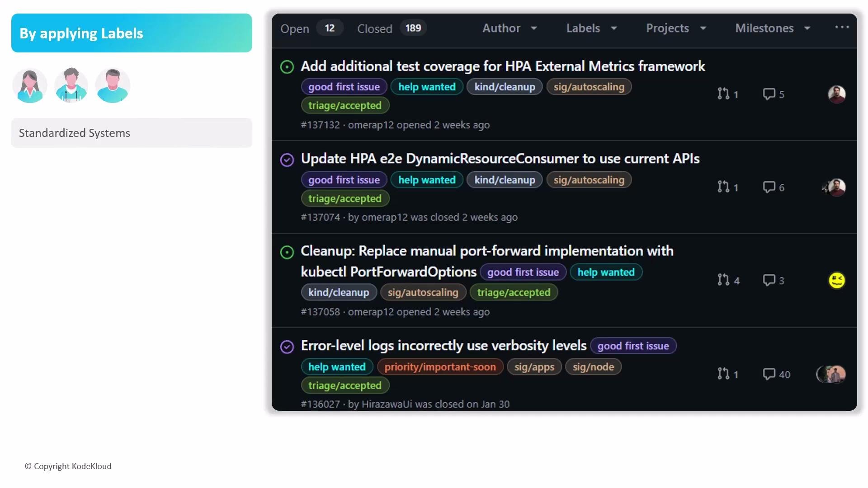This screenshot has height=488, width=868.
Task: Open the Projects filter dropdown
Action: 676,28
